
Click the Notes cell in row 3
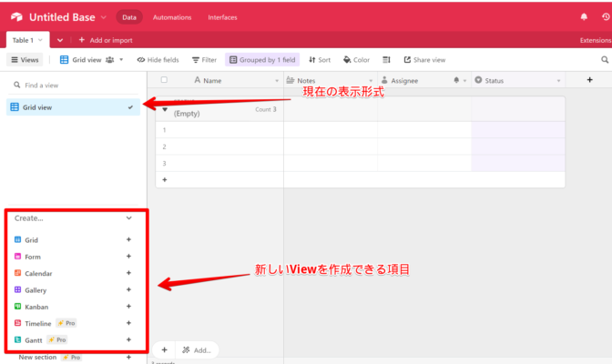pyautogui.click(x=331, y=163)
